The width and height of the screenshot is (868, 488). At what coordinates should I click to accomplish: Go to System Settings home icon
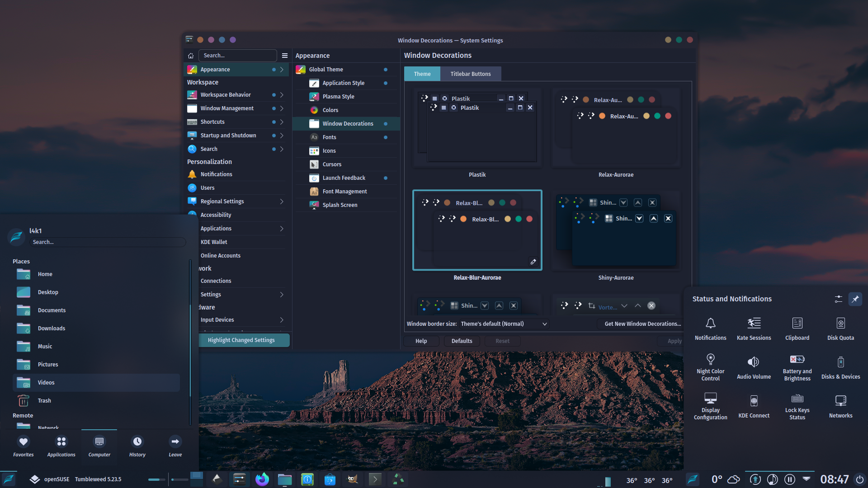pyautogui.click(x=191, y=56)
